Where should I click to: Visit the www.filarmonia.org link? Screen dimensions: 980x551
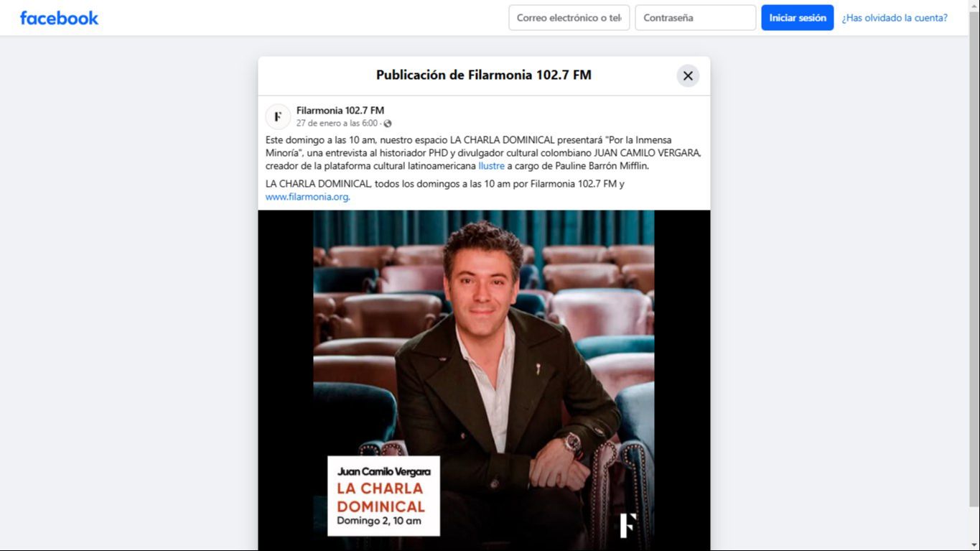pos(307,197)
